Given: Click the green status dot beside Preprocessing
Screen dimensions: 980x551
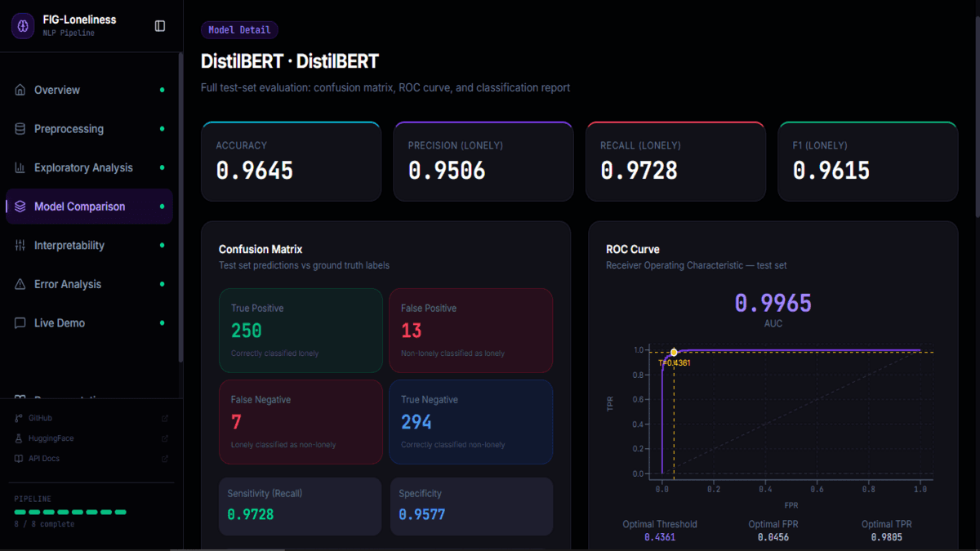Looking at the screenshot, I should (163, 129).
